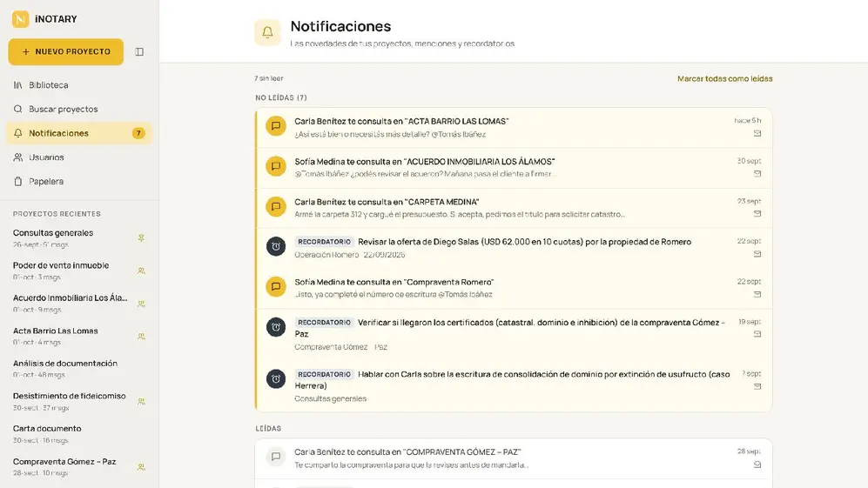
Task: Click alarm clock icon of Hablar con Carla reminder
Action: 276,379
